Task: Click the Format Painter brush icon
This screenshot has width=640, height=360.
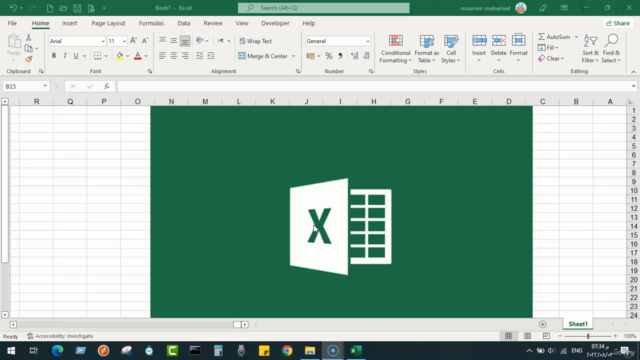Action: (x=29, y=59)
